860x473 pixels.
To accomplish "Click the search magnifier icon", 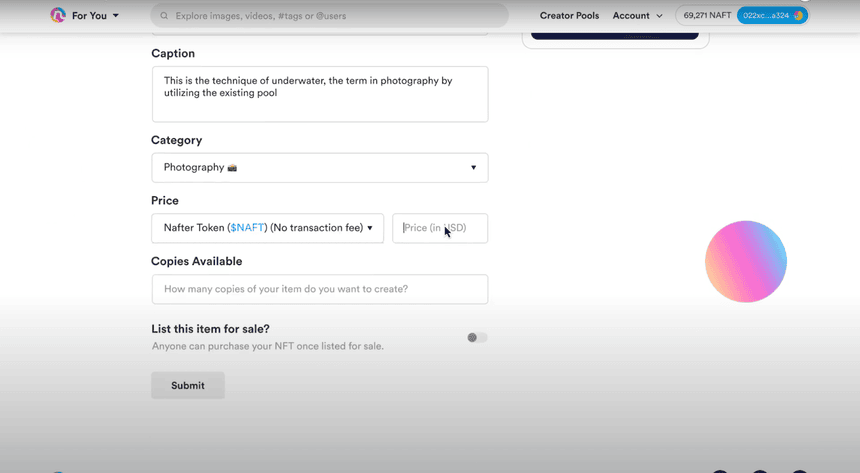I will (x=163, y=16).
